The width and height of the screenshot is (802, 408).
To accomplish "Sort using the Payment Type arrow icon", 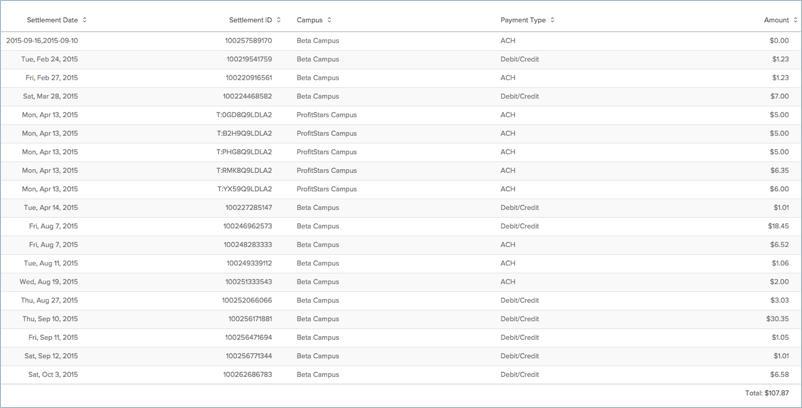I will [552, 20].
